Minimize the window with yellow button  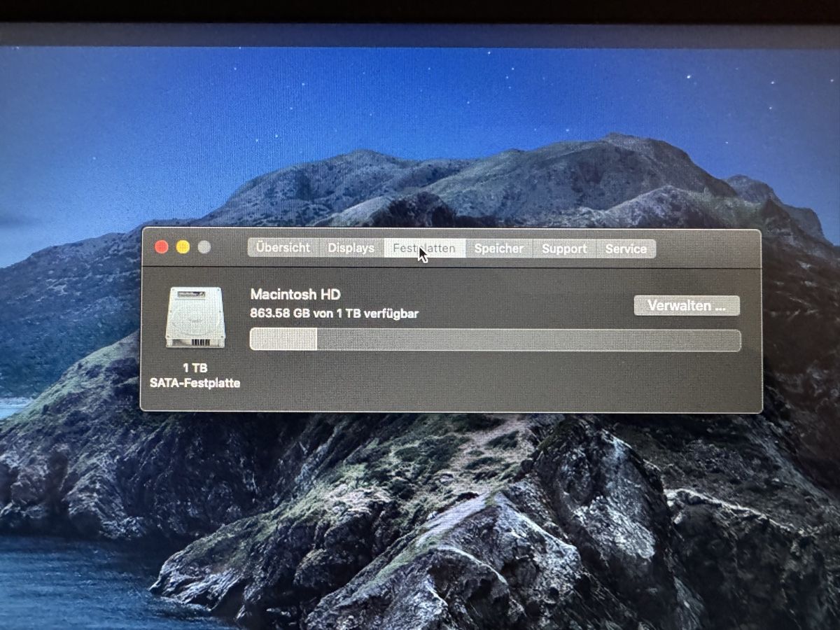tap(183, 247)
